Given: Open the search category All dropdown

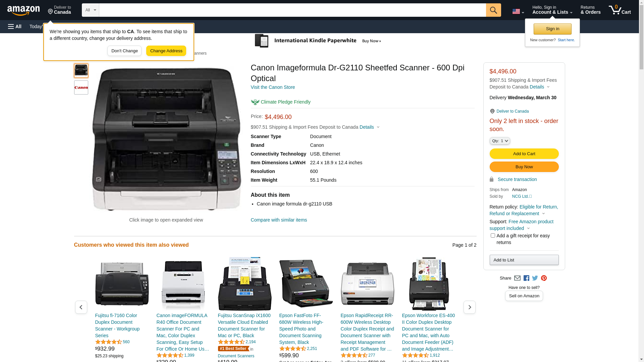Looking at the screenshot, I should coord(91,10).
